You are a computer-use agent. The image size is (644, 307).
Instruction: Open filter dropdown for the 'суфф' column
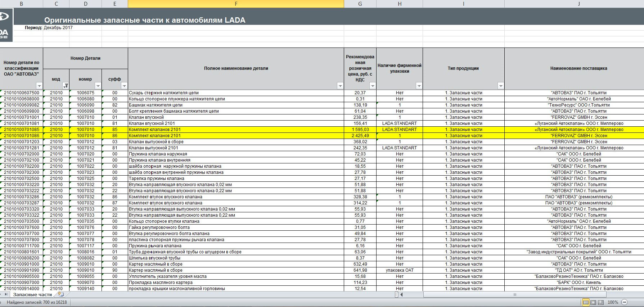click(124, 86)
